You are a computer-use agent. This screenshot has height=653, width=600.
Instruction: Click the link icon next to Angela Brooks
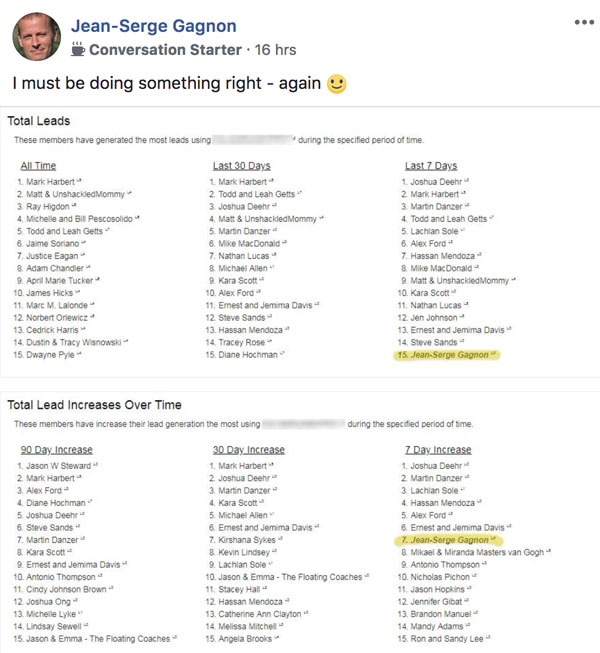pos(277,637)
